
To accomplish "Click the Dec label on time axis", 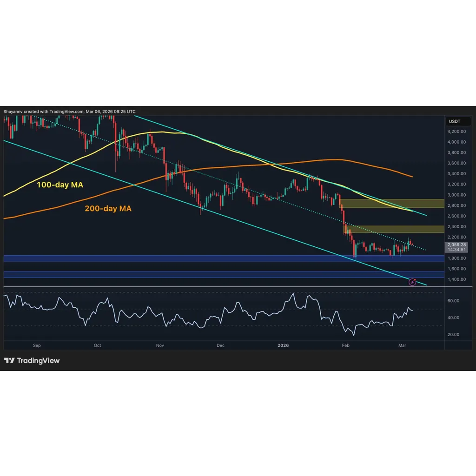I will [221, 345].
